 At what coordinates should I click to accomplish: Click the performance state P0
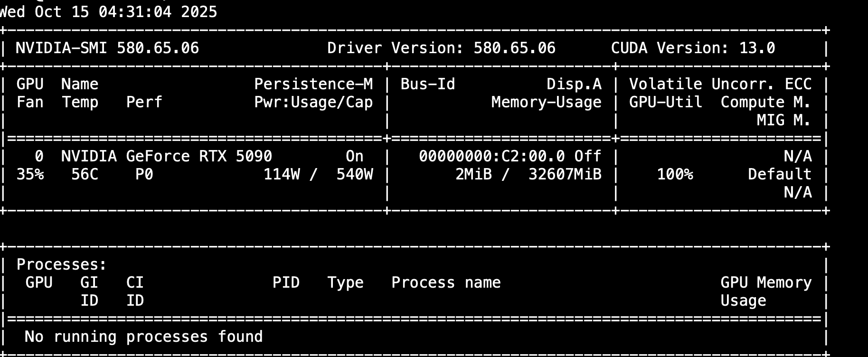(144, 174)
